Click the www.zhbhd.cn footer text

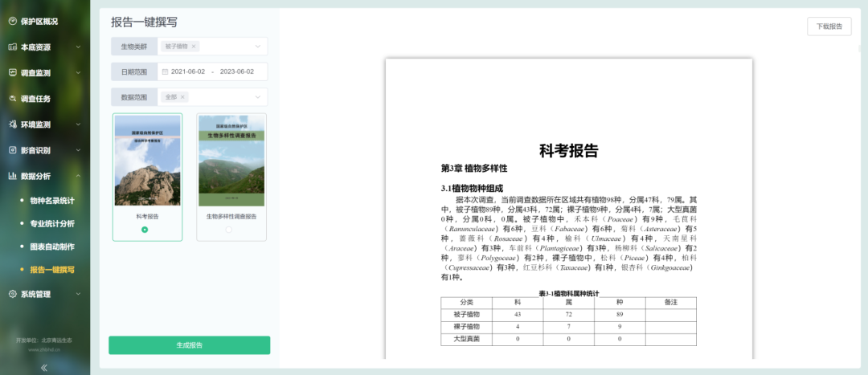tap(44, 349)
